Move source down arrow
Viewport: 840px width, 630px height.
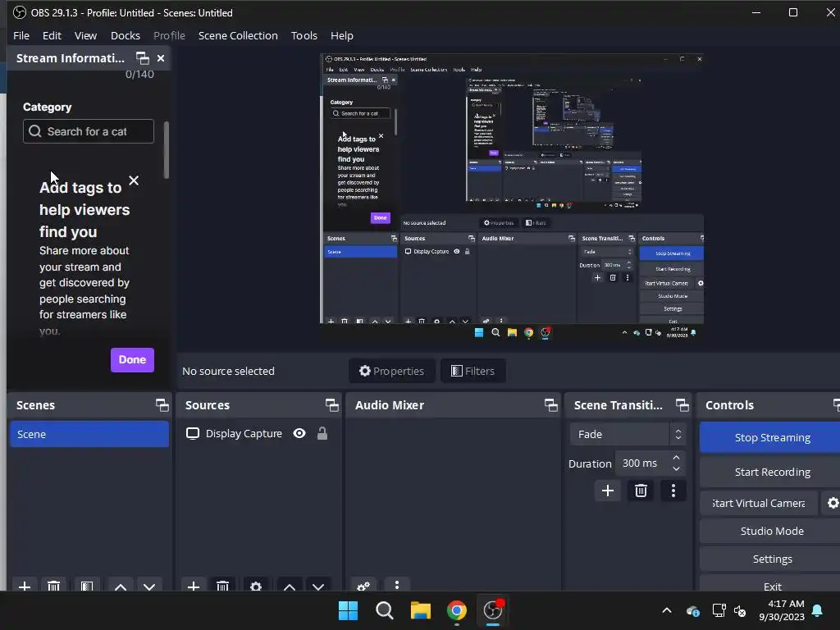pyautogui.click(x=318, y=586)
